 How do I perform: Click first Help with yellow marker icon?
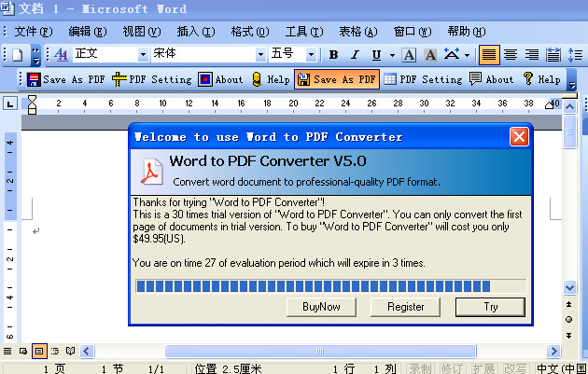(x=271, y=79)
